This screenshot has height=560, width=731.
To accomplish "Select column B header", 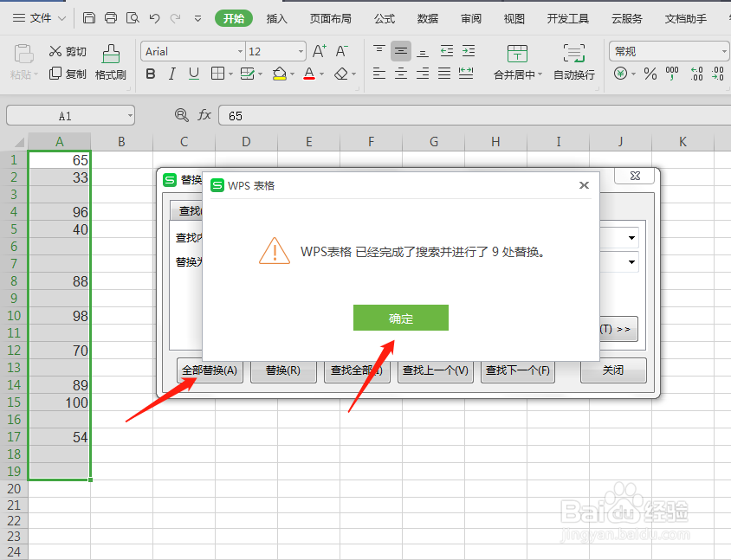I will click(121, 142).
